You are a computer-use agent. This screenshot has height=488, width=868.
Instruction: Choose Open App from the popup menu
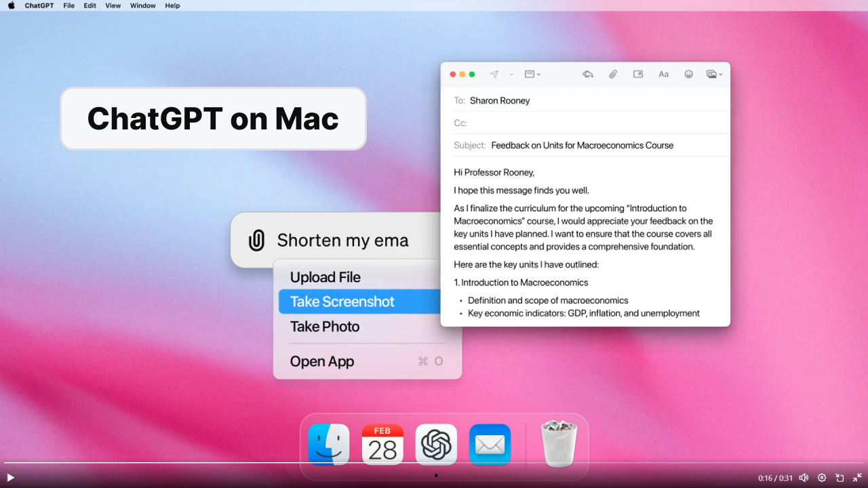pyautogui.click(x=367, y=361)
